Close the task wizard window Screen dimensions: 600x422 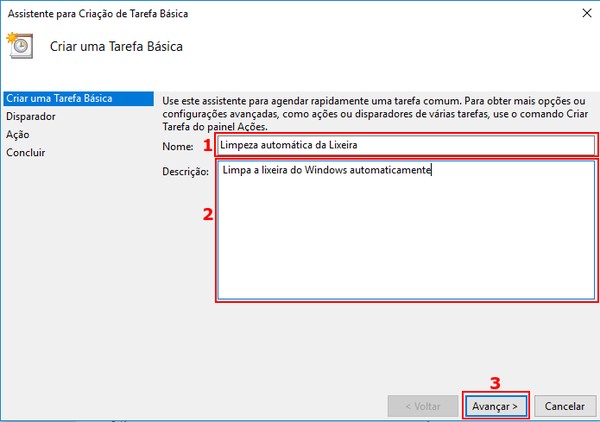coord(587,13)
